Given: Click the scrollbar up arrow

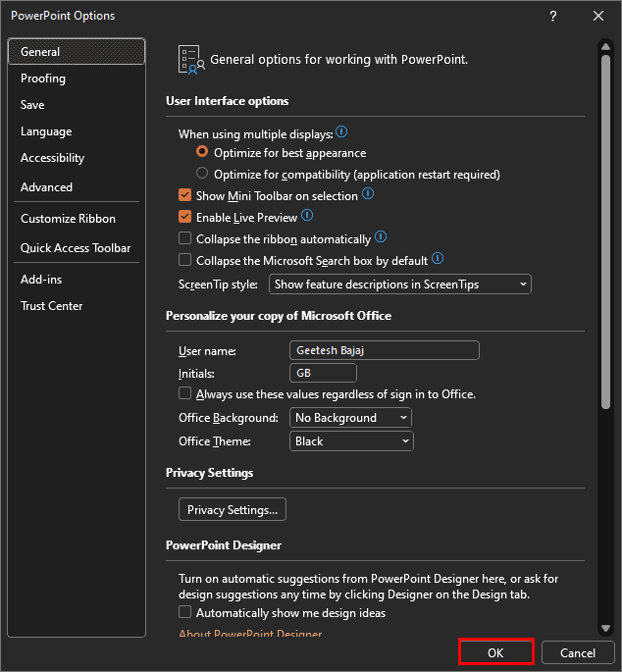Looking at the screenshot, I should 605,47.
